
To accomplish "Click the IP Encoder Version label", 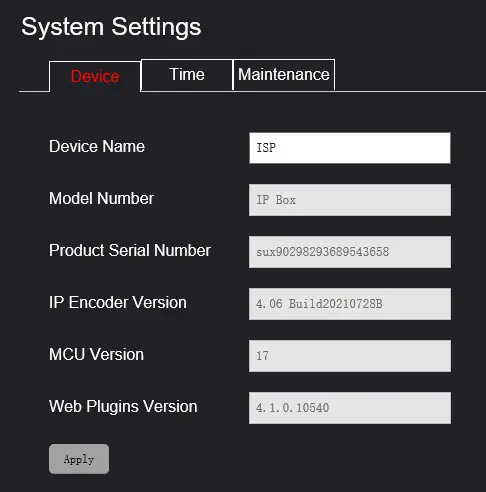I will [x=118, y=302].
